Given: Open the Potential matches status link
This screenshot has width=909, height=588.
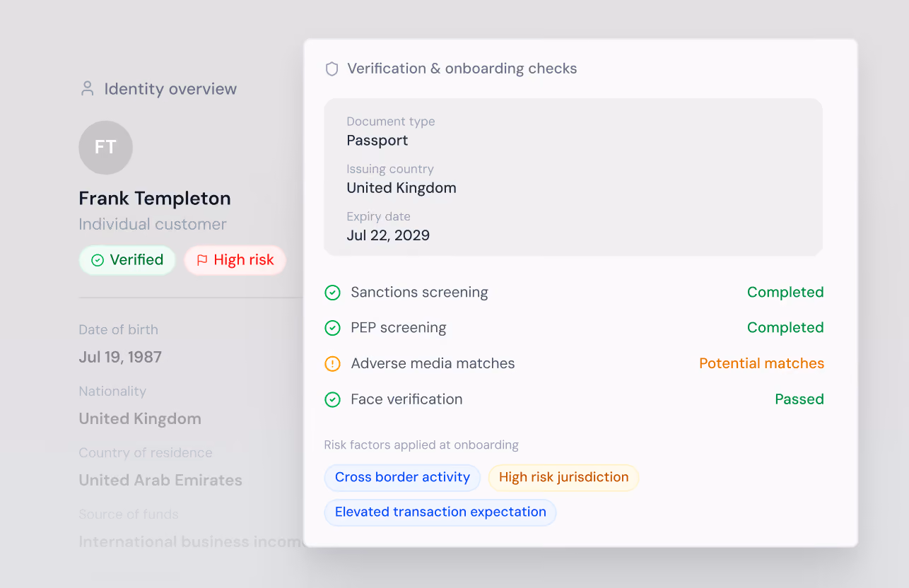Looking at the screenshot, I should coord(761,363).
